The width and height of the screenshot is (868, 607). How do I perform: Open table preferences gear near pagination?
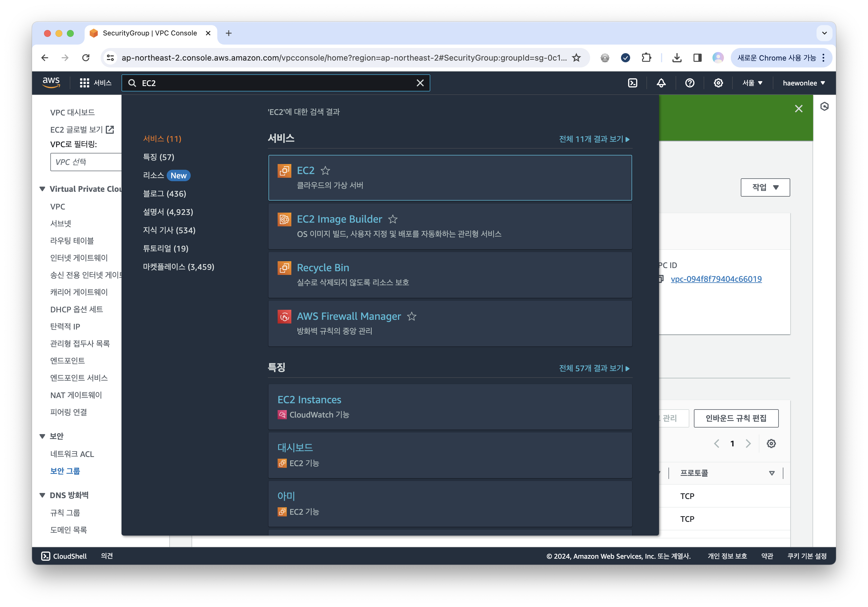(771, 444)
